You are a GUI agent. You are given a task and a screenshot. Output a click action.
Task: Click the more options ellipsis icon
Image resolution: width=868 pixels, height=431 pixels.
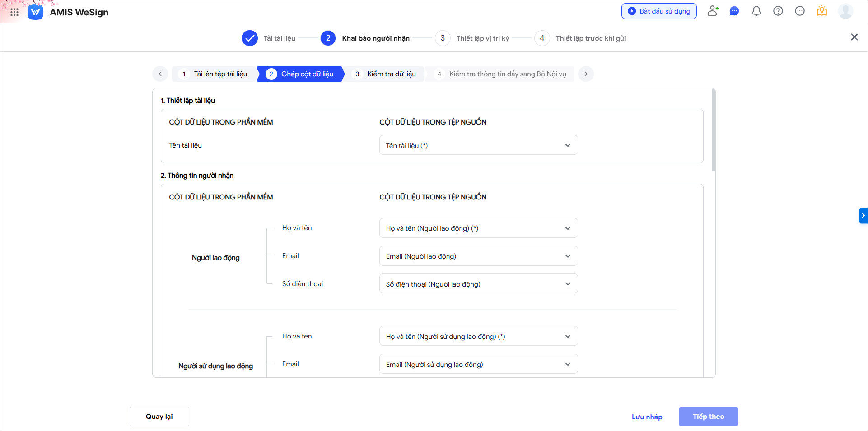(799, 11)
